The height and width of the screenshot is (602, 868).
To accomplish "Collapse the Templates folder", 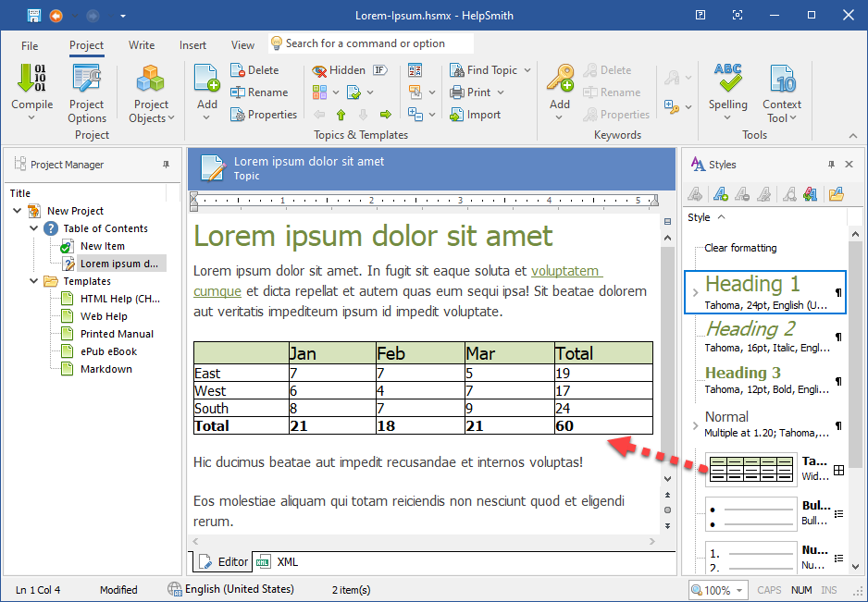I will (x=33, y=281).
